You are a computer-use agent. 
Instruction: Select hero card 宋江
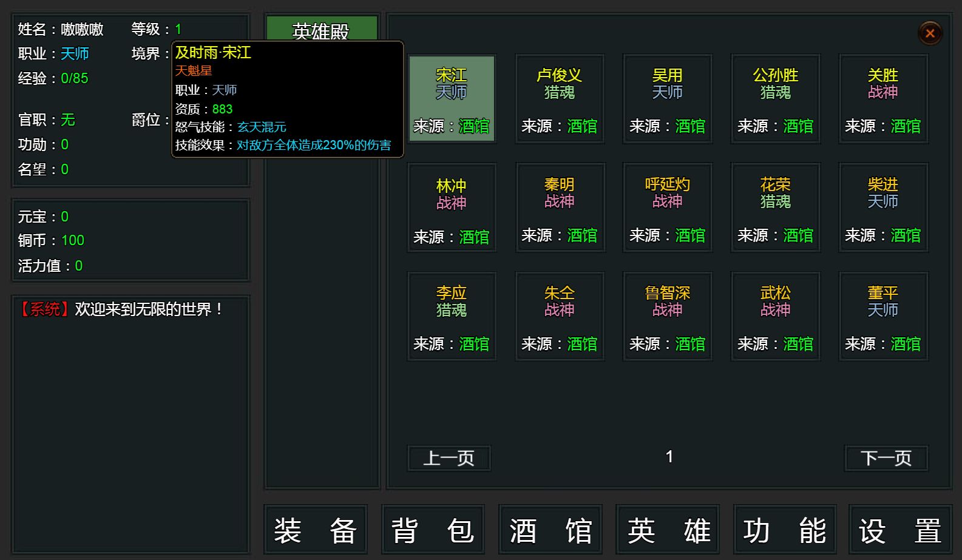point(452,98)
